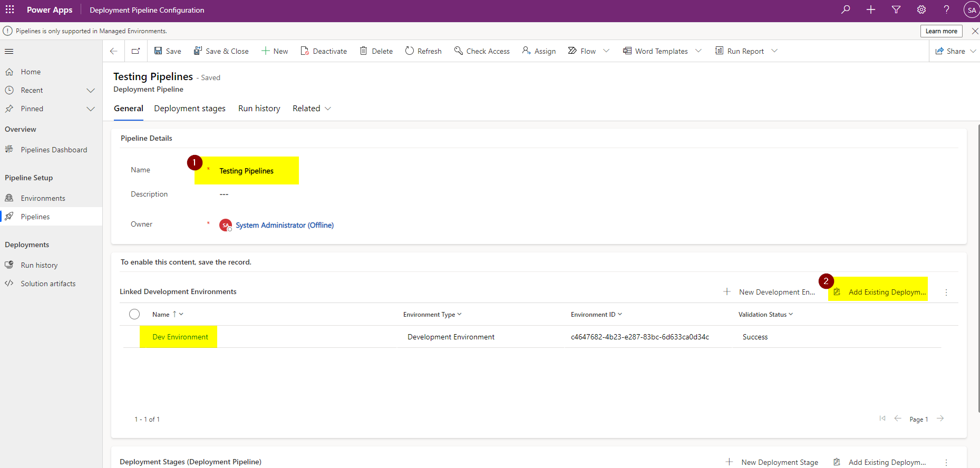Open more commands for Deployment Stages
Screen dimensions: 980x468
click(946, 462)
